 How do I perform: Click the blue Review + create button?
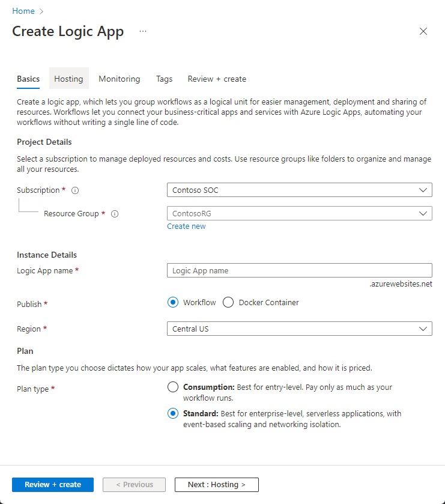coord(53,484)
